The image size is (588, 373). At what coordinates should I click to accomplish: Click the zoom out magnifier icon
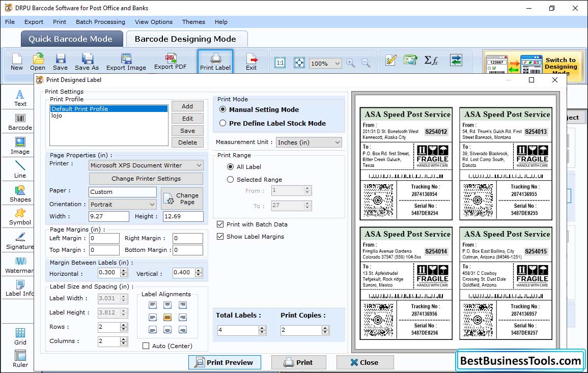point(366,63)
